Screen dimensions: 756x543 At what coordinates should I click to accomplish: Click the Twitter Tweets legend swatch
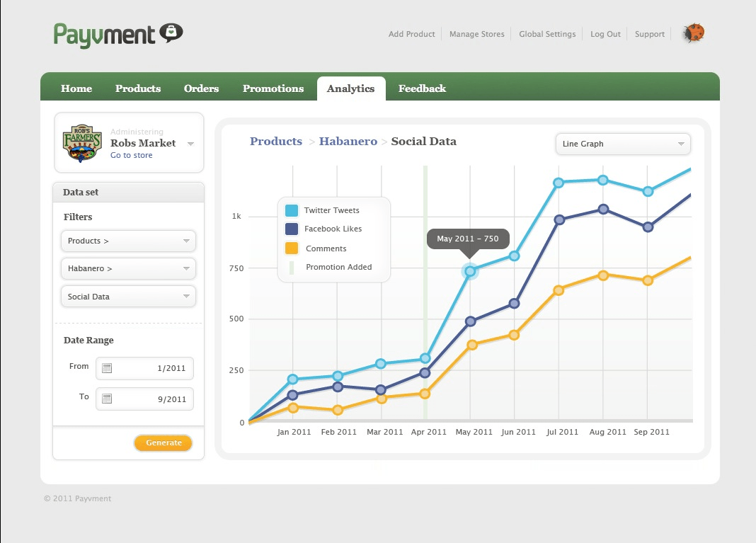[292, 210]
